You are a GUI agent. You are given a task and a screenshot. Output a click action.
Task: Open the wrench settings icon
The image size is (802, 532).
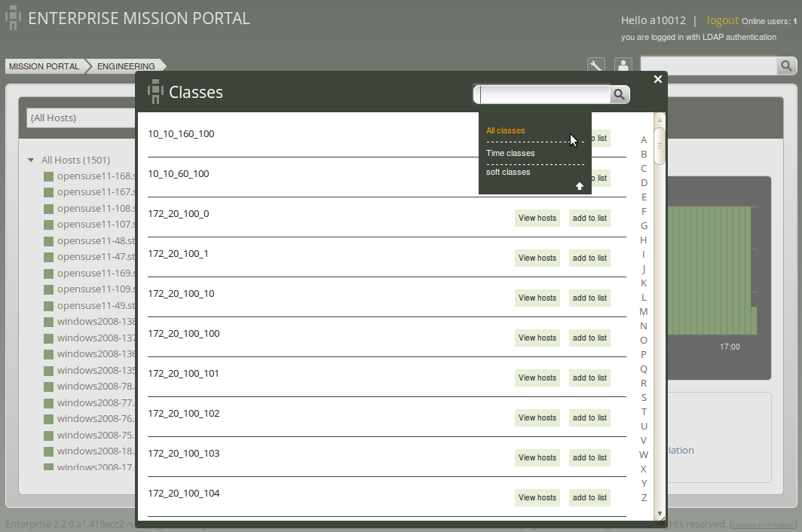596,66
